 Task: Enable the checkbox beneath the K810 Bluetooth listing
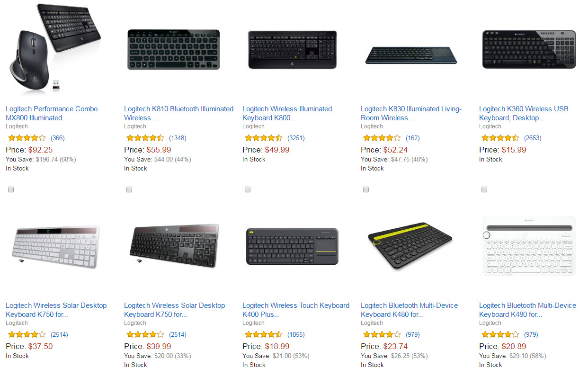click(x=129, y=189)
